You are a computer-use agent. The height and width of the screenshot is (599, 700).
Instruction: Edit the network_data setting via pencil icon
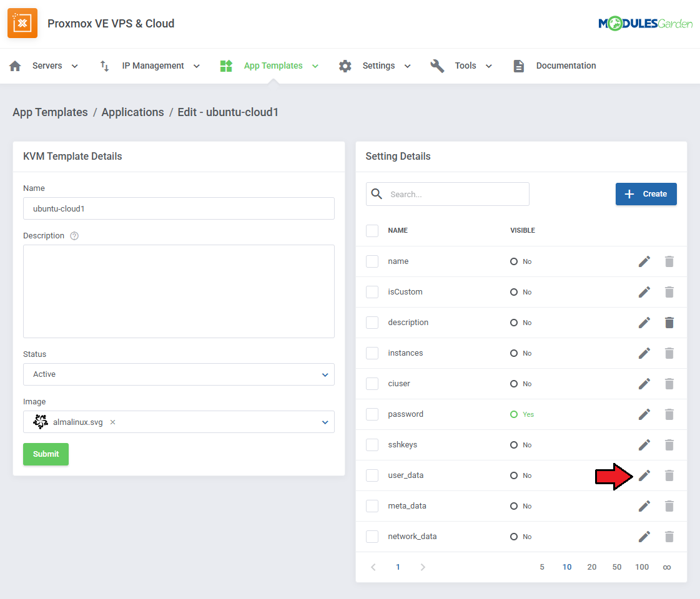(x=644, y=537)
